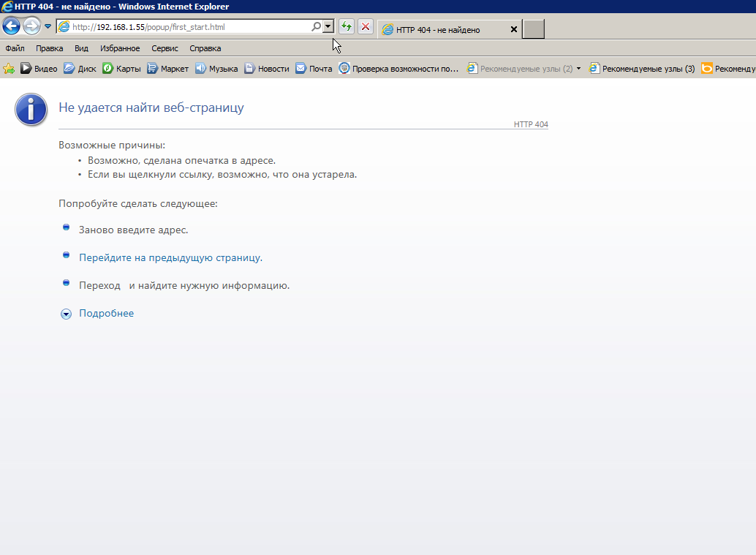The image size is (756, 555).
Task: Expand the address bar autocomplete dropdown
Action: tap(328, 26)
